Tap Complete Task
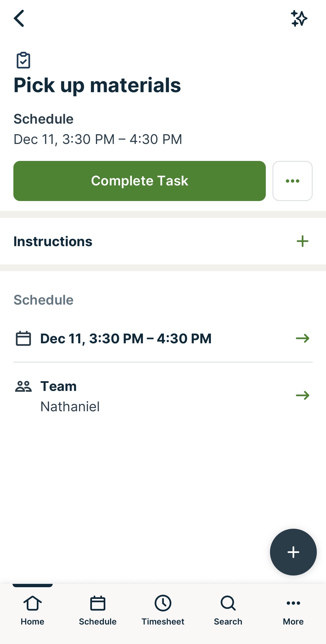The image size is (326, 644). [x=140, y=181]
